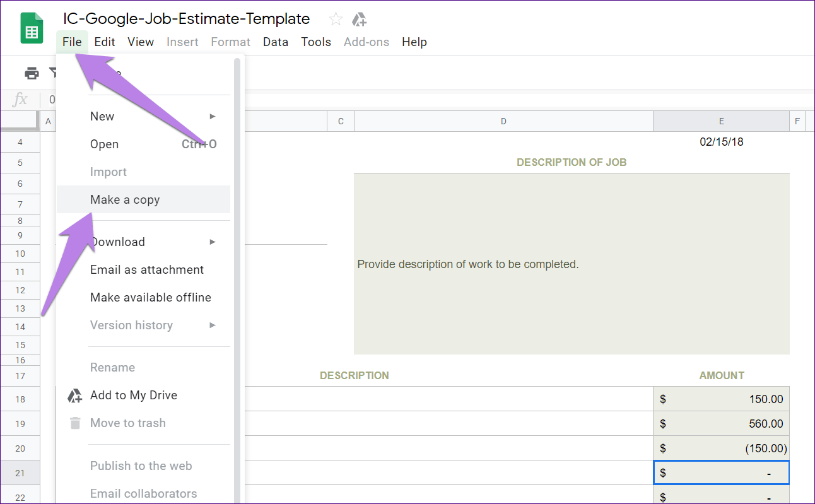Open the Edit menu
This screenshot has width=815, height=504.
pos(105,42)
